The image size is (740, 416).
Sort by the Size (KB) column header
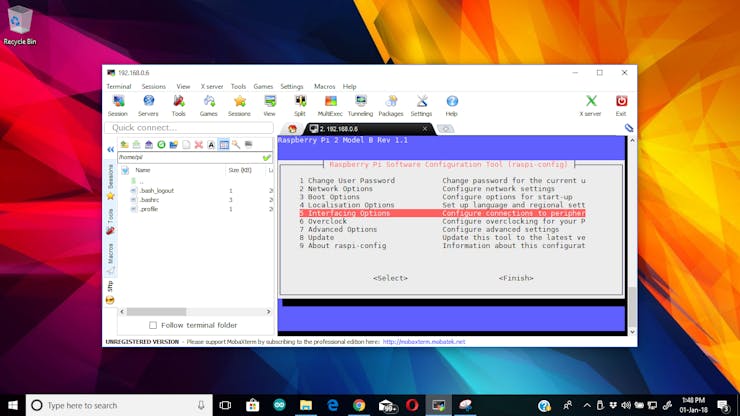click(240, 170)
